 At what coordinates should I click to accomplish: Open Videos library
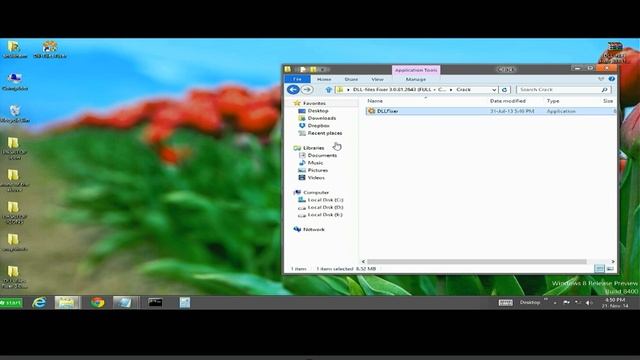click(316, 178)
